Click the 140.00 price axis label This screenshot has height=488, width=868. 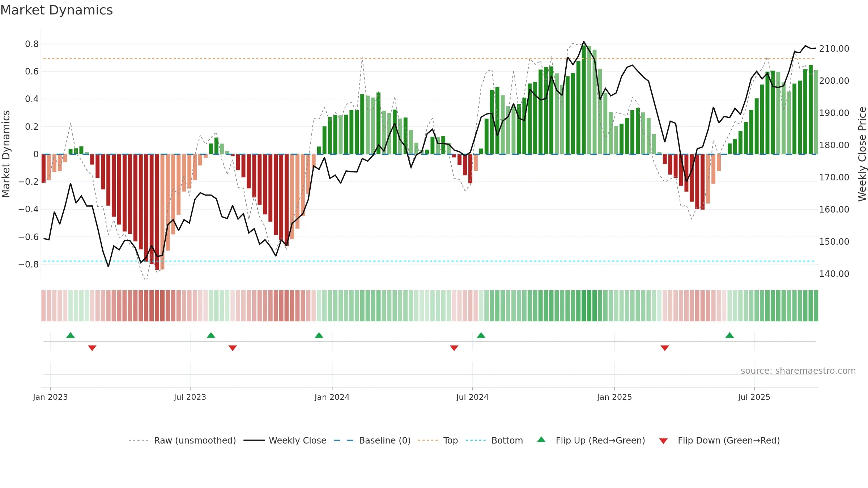(x=834, y=274)
